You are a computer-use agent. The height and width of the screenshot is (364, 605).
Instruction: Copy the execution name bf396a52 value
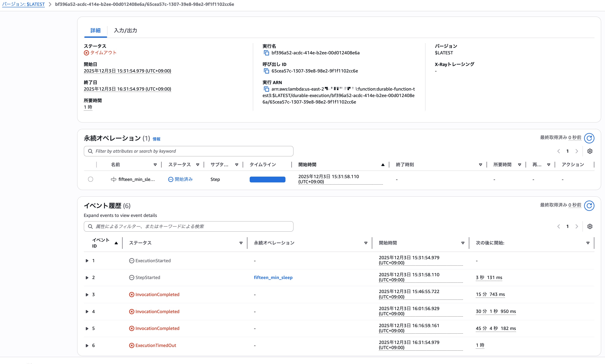click(x=266, y=53)
